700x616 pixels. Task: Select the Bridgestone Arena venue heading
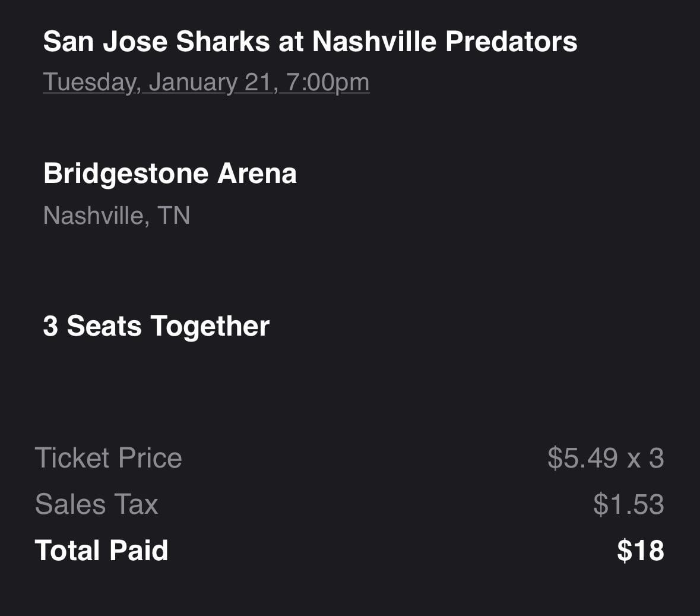coord(170,173)
